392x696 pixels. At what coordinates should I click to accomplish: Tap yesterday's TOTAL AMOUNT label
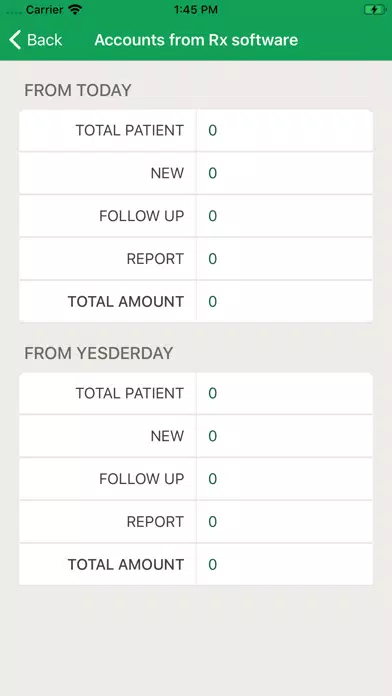(126, 565)
